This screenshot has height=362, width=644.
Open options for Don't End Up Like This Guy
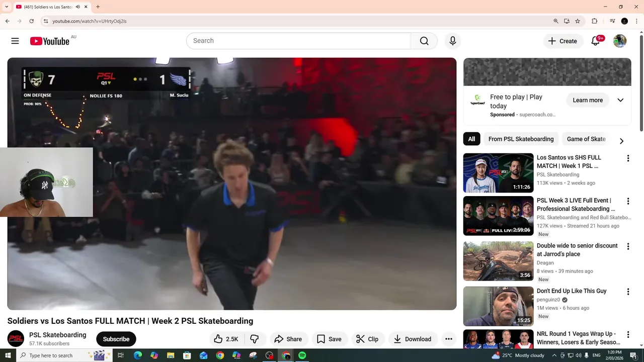pos(628,292)
